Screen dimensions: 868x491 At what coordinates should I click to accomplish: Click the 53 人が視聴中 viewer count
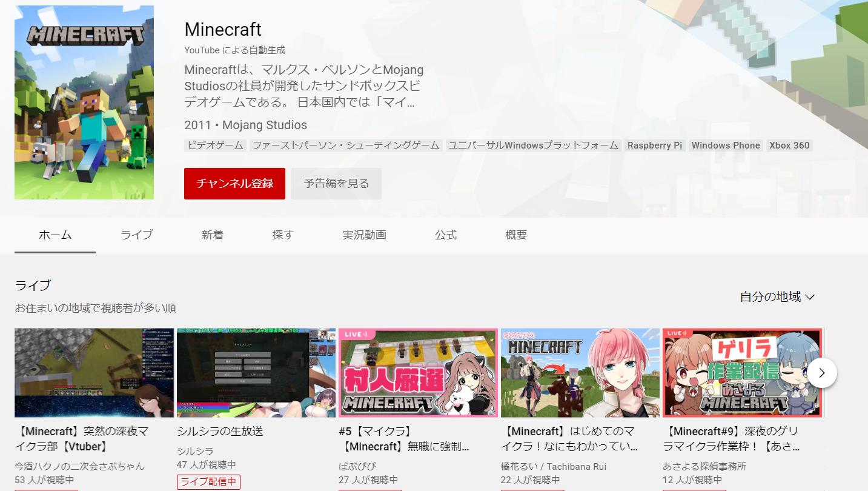tap(44, 480)
